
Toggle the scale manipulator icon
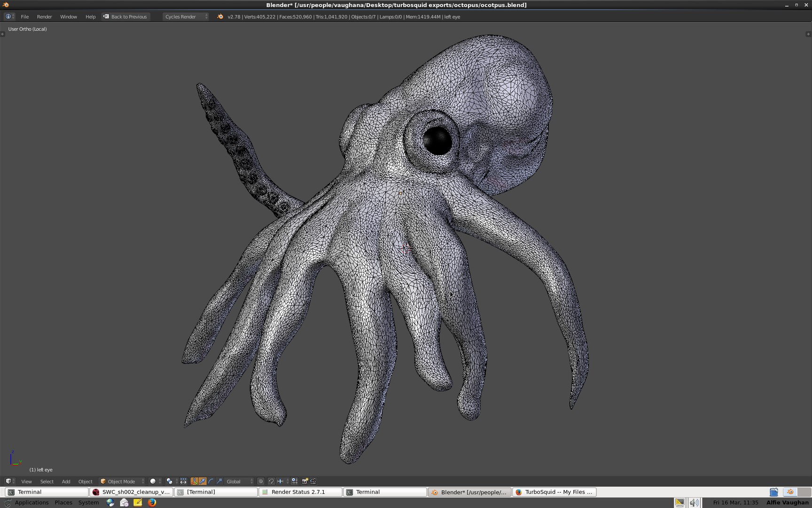coord(219,481)
